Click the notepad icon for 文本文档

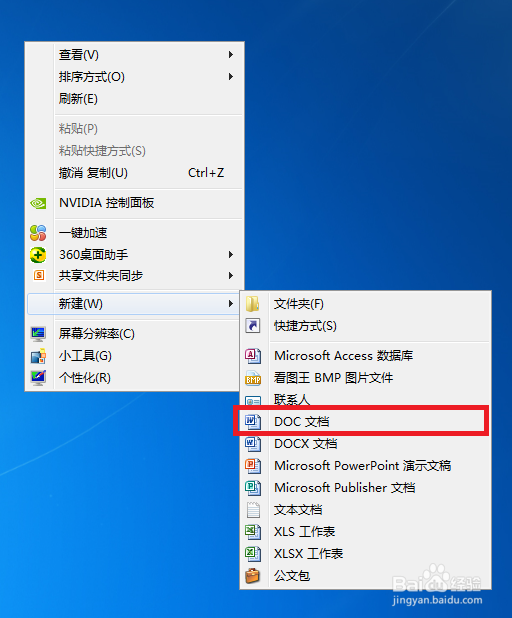pos(253,510)
